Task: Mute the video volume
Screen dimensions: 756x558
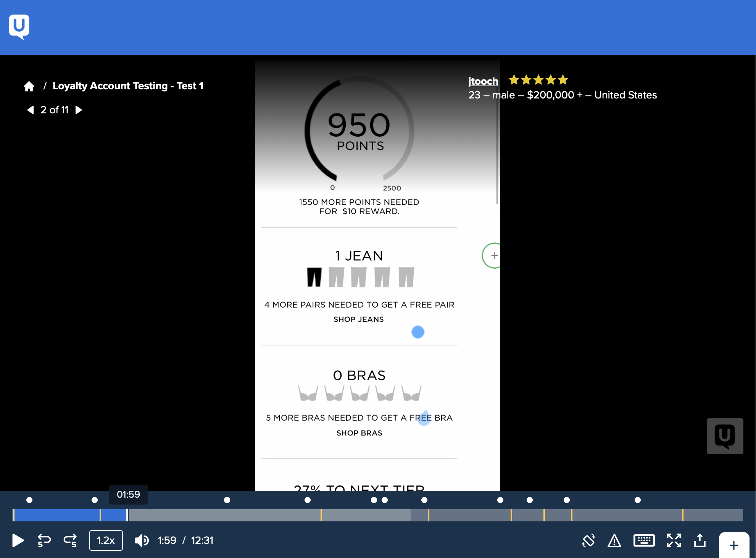Action: [x=142, y=540]
